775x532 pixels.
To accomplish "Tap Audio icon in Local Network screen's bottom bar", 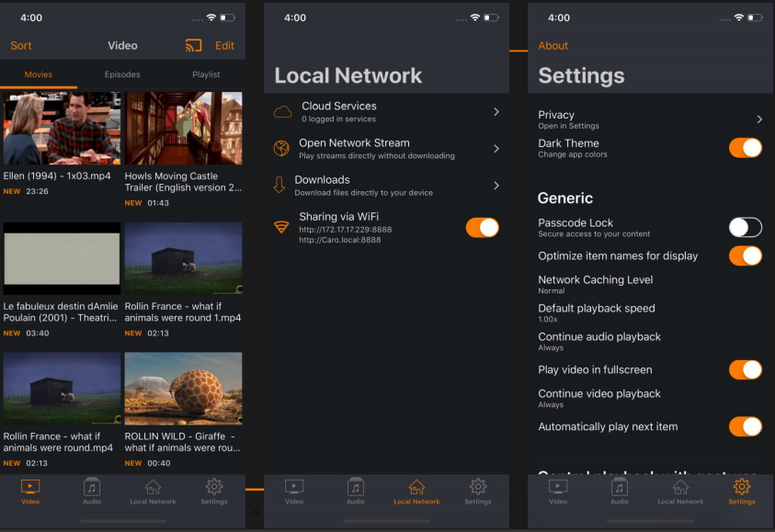I will click(x=356, y=487).
